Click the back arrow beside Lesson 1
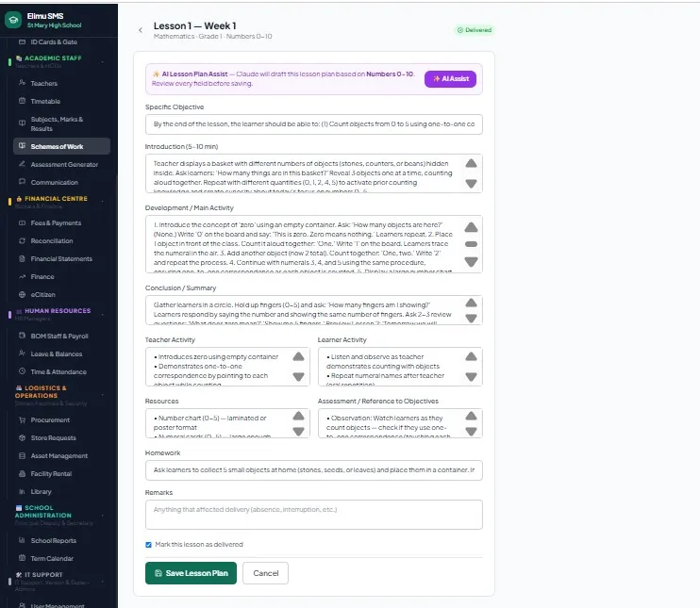 tap(141, 30)
